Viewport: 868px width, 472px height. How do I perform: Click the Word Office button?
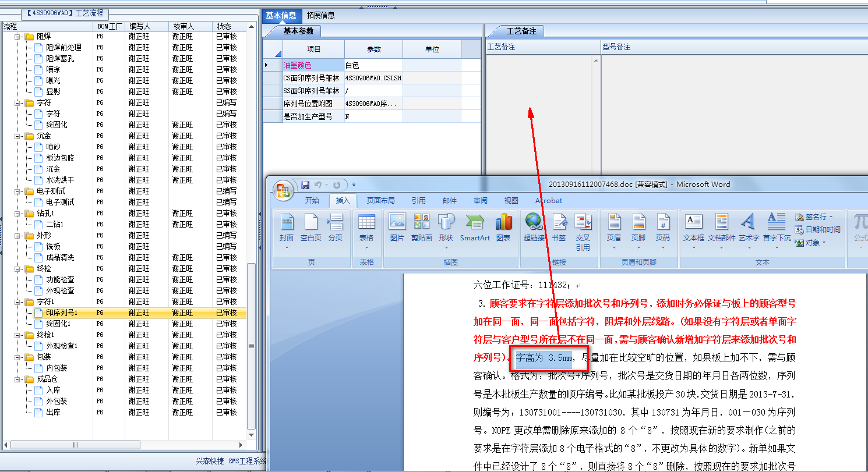(284, 190)
